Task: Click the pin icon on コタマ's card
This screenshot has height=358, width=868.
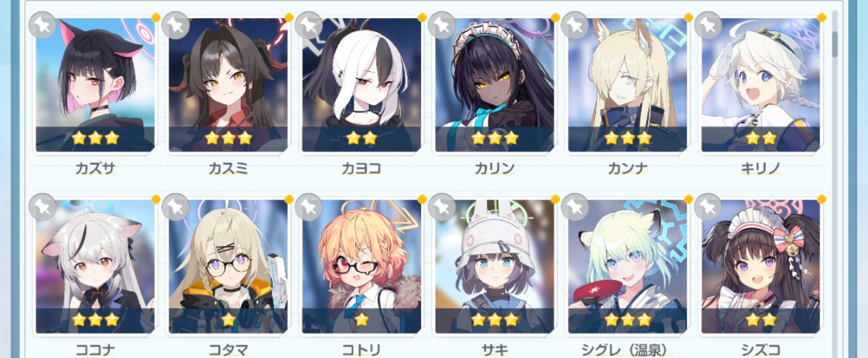Action: [175, 207]
